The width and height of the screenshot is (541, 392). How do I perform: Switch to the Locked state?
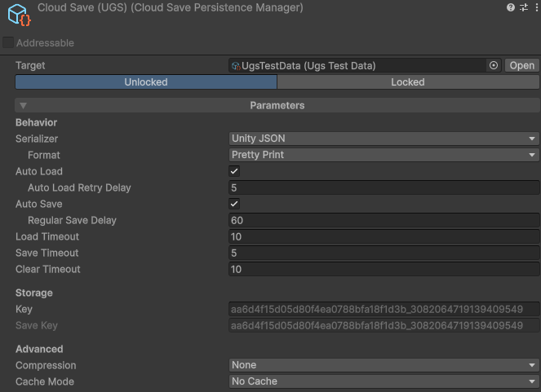tap(408, 82)
